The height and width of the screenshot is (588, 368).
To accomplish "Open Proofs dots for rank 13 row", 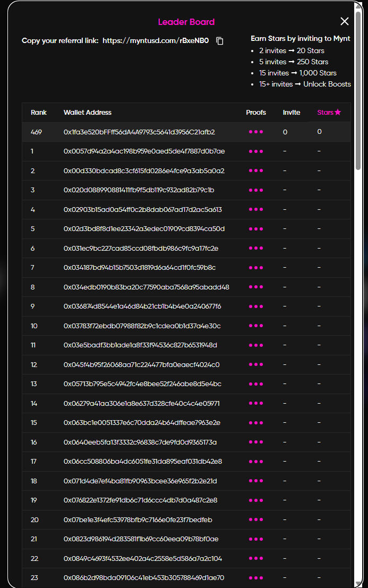I will pos(256,384).
